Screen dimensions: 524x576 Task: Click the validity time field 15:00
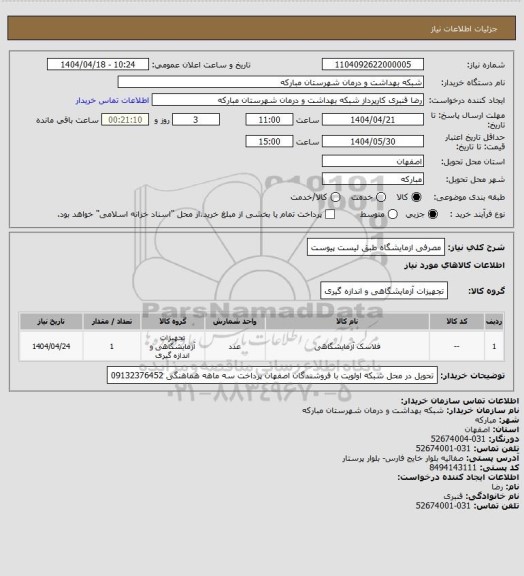click(x=269, y=141)
